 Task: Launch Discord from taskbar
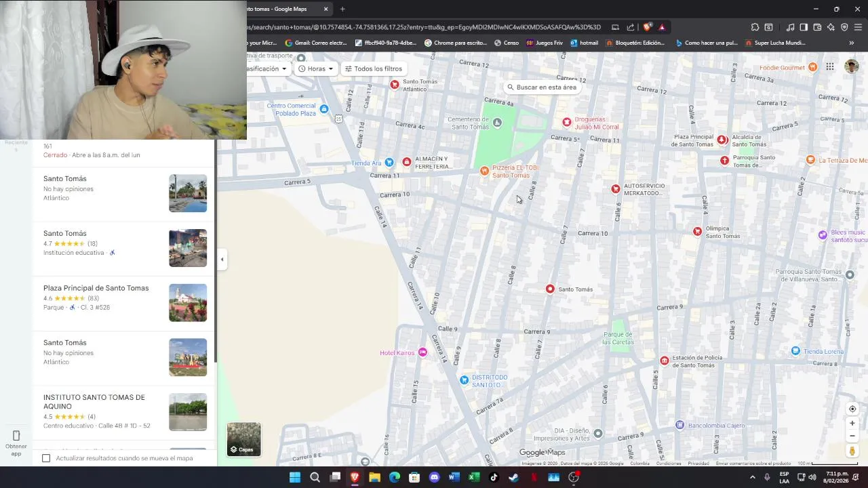(434, 477)
